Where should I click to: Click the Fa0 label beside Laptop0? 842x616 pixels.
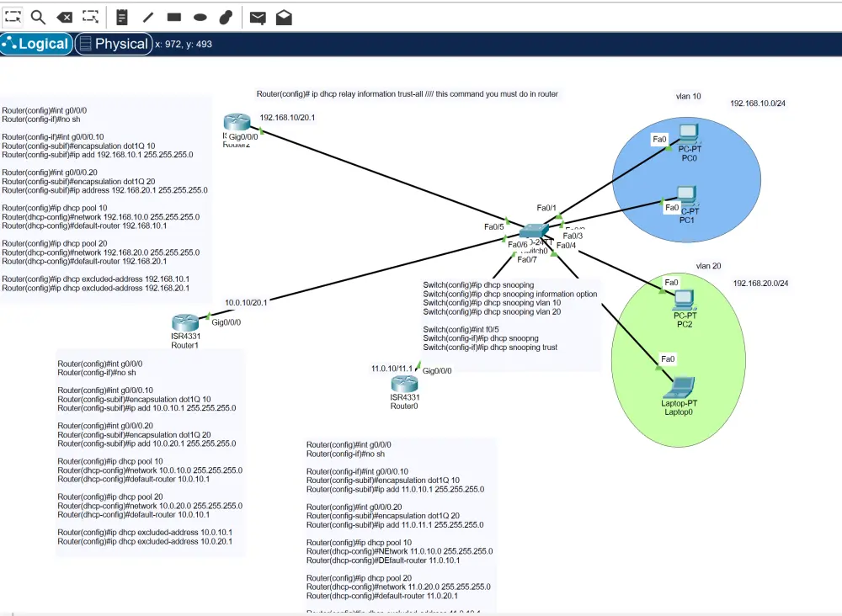[668, 359]
